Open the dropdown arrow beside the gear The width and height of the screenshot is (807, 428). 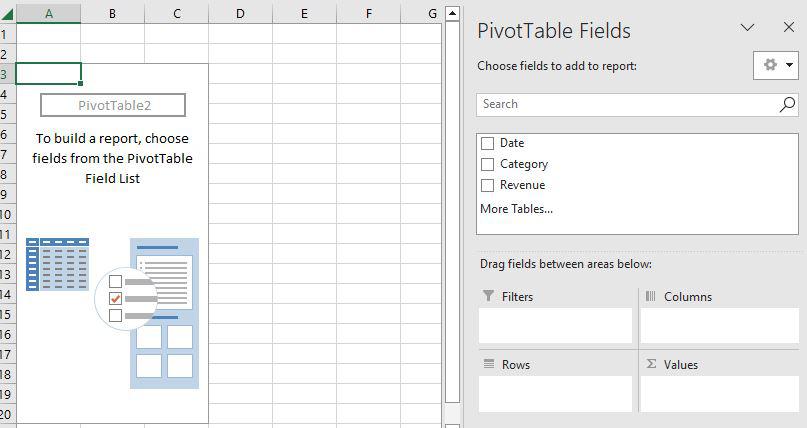[790, 65]
